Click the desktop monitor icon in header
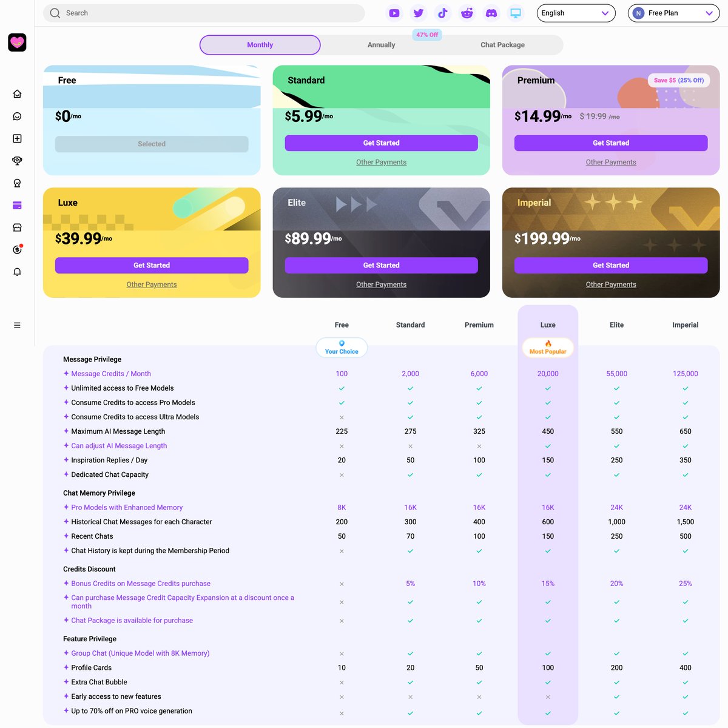728x728 pixels. coord(516,13)
